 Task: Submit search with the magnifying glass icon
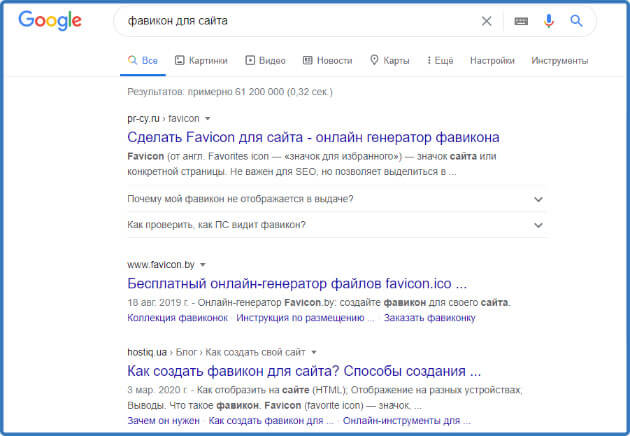coord(576,20)
